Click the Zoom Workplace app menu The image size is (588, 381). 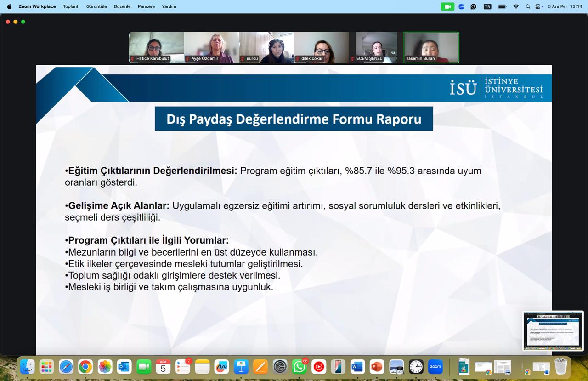[37, 6]
